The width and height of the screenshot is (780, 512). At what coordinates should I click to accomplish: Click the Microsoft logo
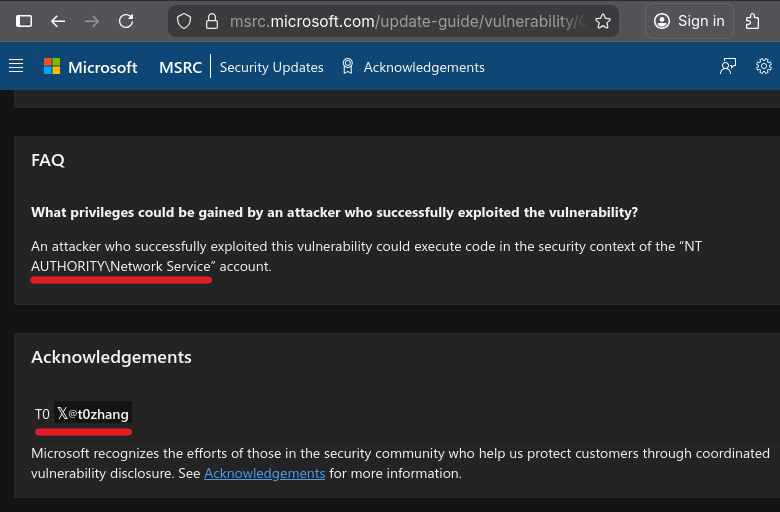click(52, 67)
